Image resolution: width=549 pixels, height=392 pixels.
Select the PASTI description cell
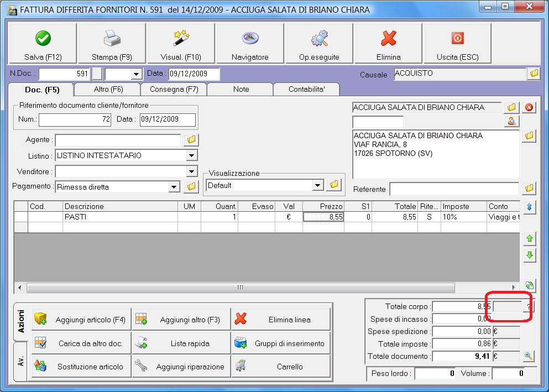120,217
